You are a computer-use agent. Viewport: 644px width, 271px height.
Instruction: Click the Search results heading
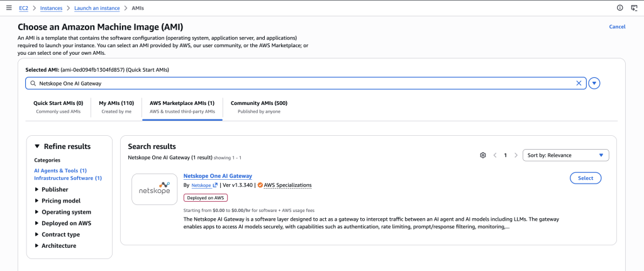click(x=152, y=147)
